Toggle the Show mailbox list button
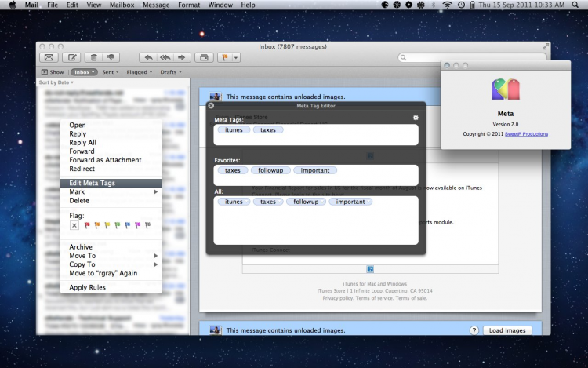The image size is (588, 368). (53, 72)
